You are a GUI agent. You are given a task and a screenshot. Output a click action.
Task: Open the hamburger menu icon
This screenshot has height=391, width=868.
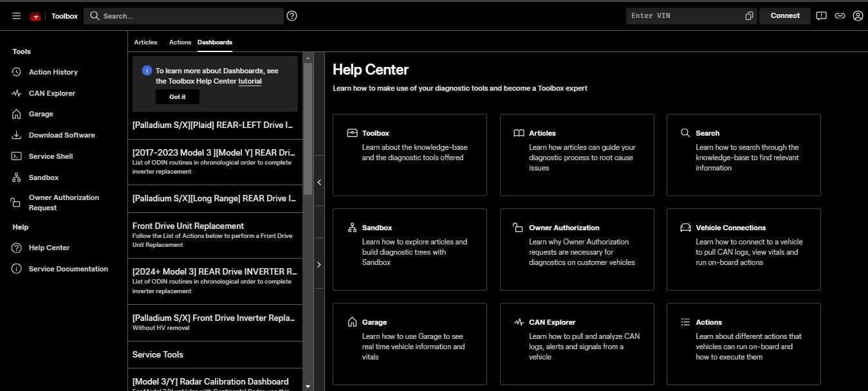[x=16, y=16]
